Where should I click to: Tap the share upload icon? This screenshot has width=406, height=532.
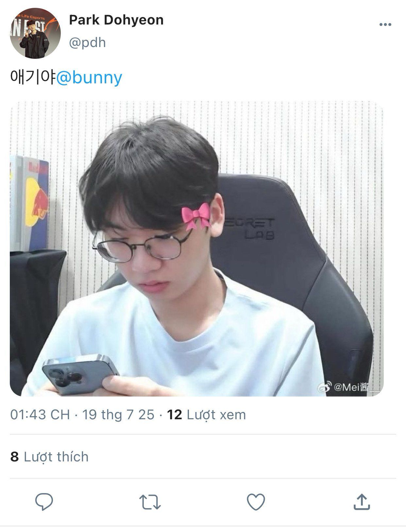tap(362, 502)
